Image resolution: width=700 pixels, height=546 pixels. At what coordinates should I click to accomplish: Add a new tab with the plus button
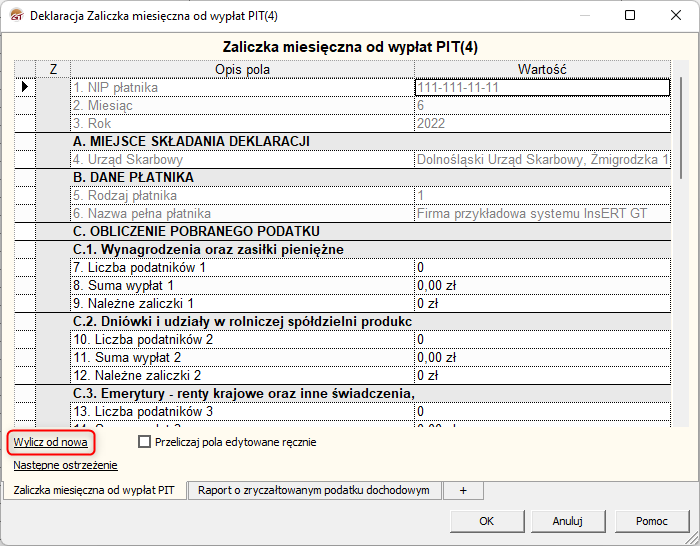click(x=463, y=490)
